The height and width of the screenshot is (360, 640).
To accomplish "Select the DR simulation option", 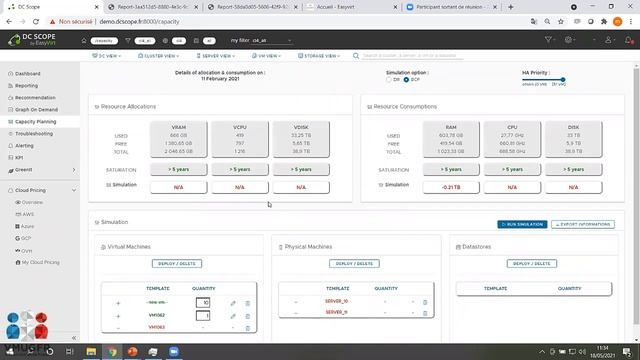I will 389,80.
